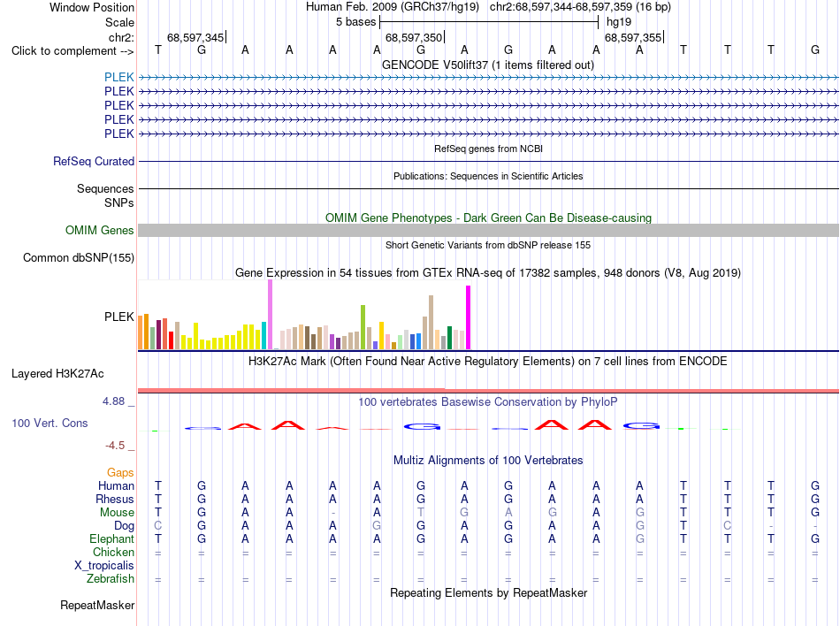This screenshot has height=626, width=840.
Task: Click the Zebrafish species label
Action: 110,579
